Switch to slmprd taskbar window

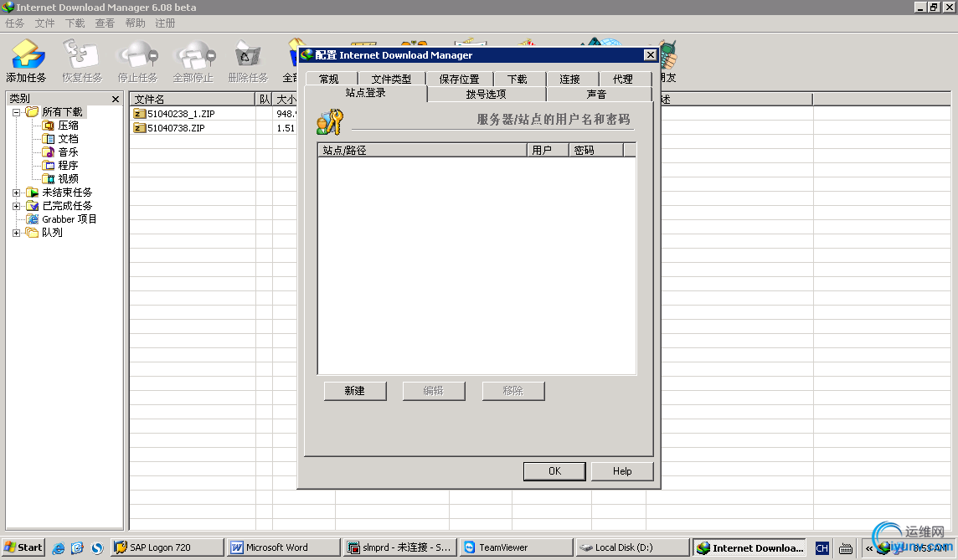click(400, 547)
